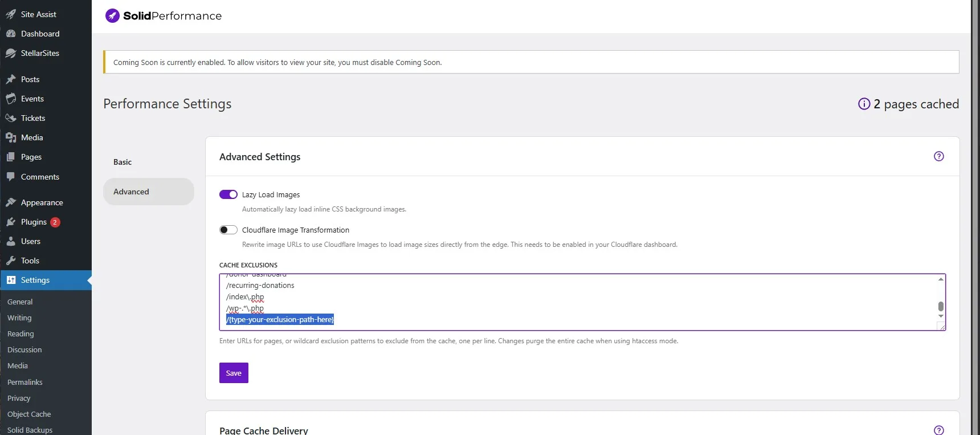Go to Writing settings submenu
This screenshot has width=980, height=435.
[x=19, y=318]
